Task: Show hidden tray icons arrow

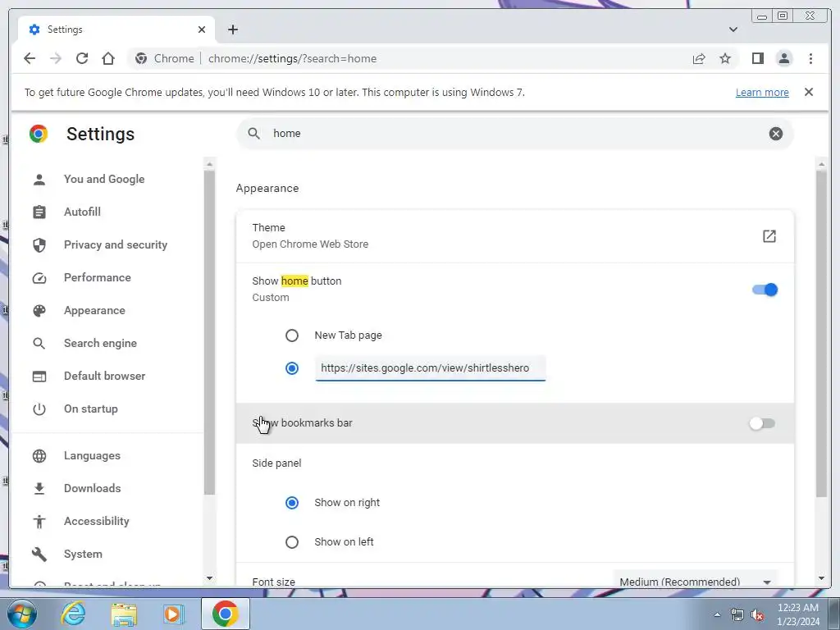Action: click(717, 615)
